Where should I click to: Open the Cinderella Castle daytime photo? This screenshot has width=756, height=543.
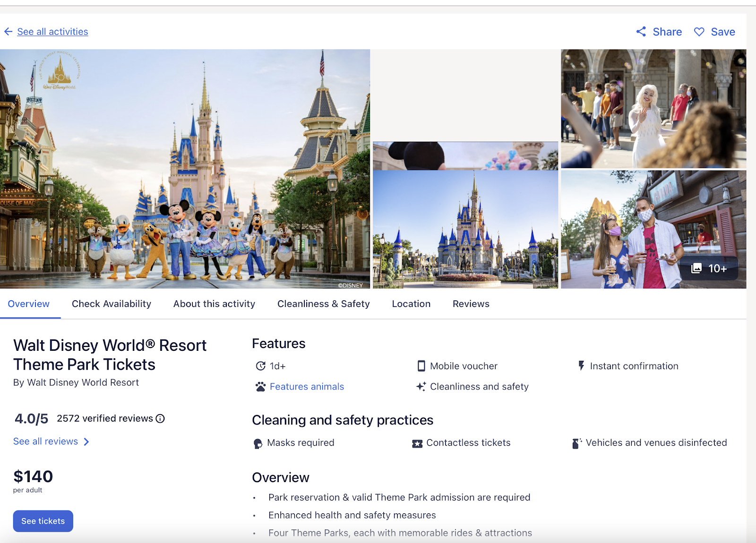point(465,229)
